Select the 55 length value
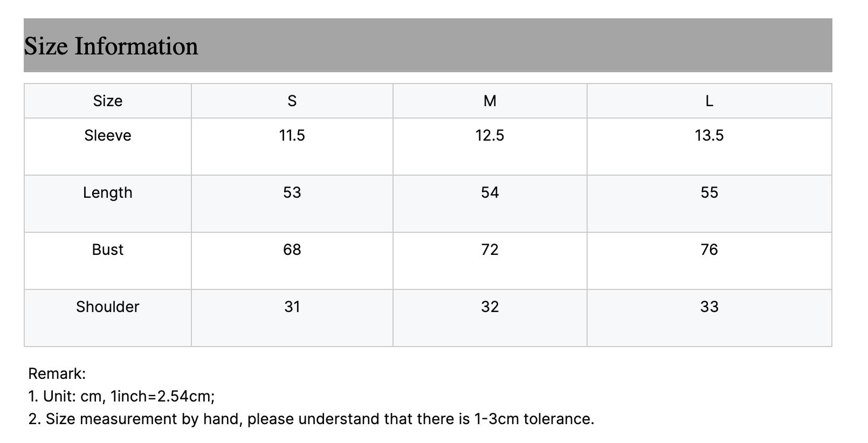 click(709, 192)
